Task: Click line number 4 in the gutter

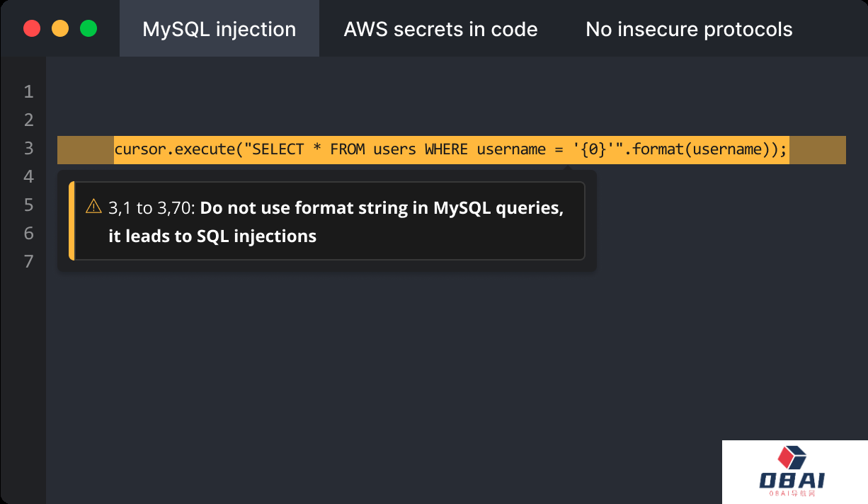Action: coord(29,176)
